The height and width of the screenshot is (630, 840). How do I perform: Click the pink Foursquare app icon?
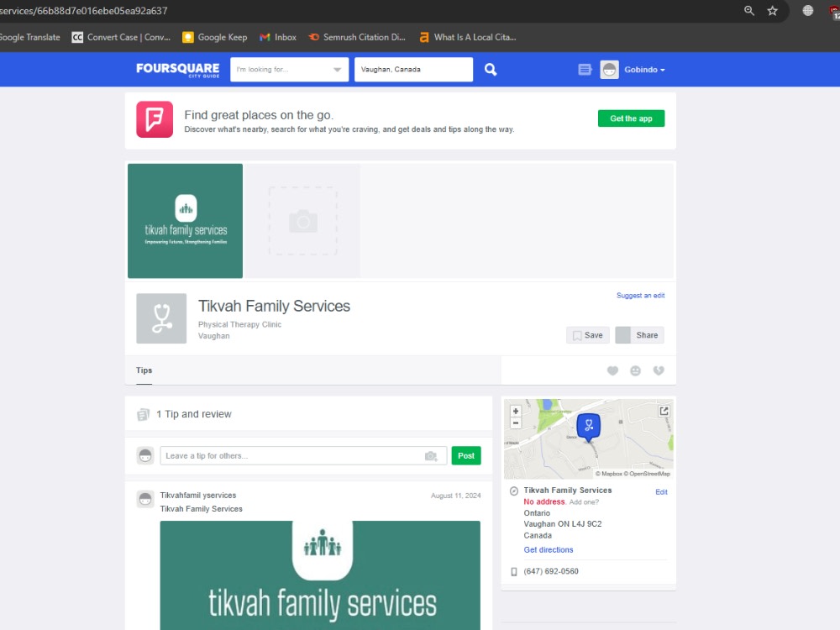155,119
